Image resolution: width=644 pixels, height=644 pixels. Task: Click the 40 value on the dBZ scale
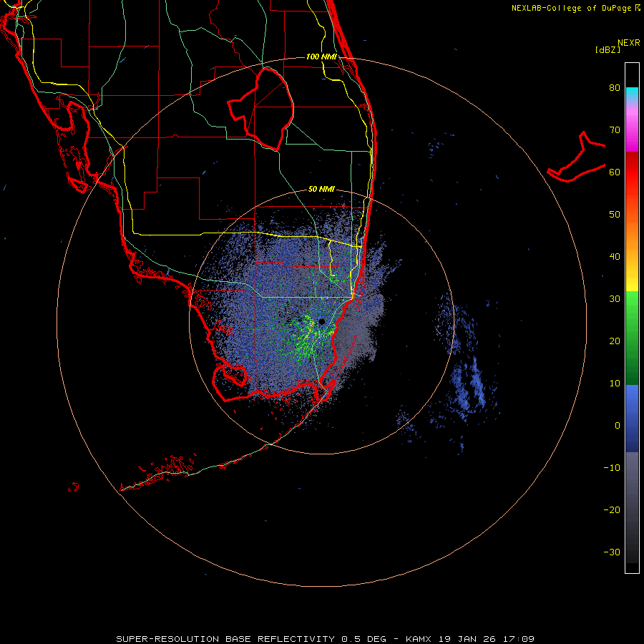click(x=615, y=257)
